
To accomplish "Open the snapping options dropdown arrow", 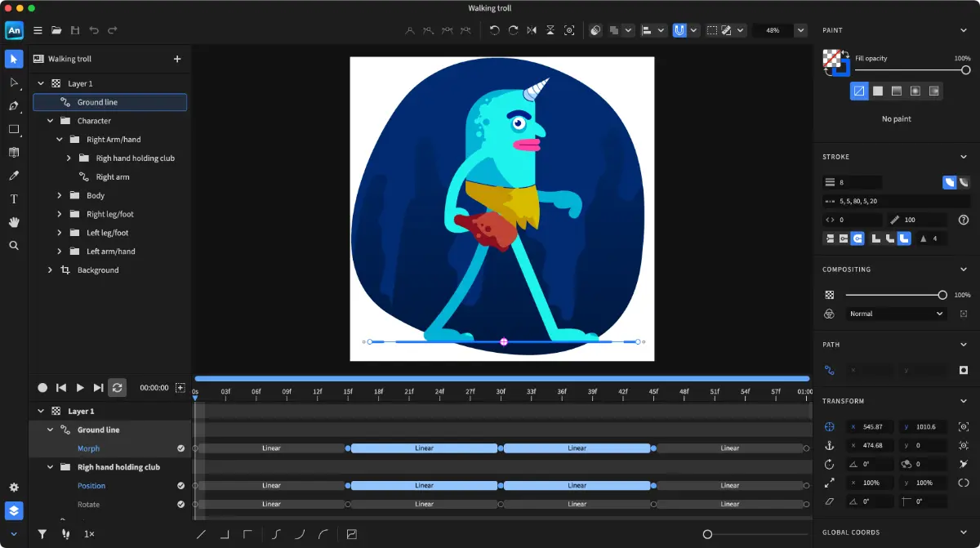I will 694,30.
